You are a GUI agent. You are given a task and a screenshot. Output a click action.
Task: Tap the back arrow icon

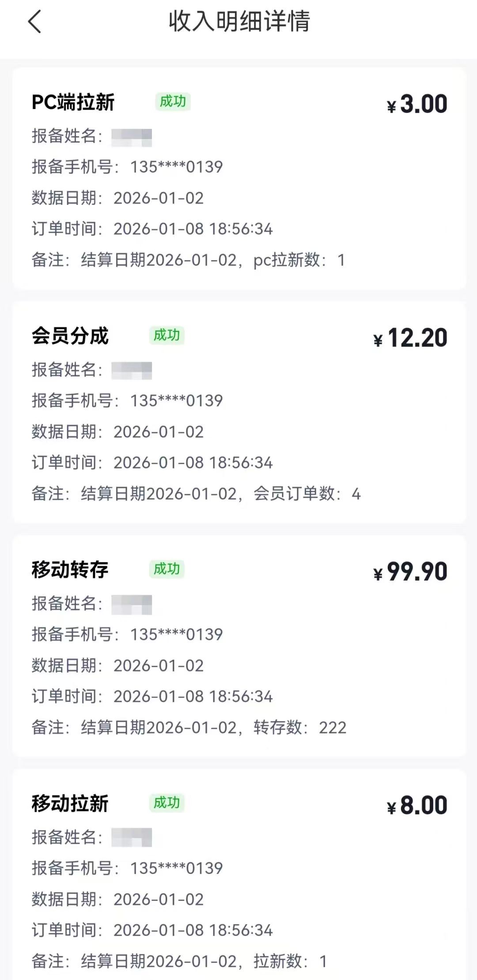[34, 22]
